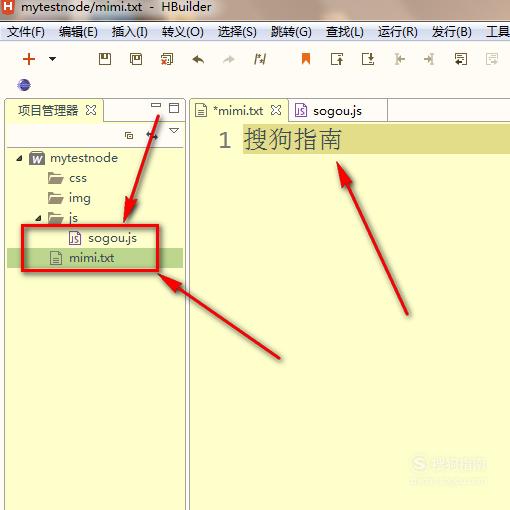Click the last edit location icon
Image resolution: width=510 pixels, height=510 pixels.
[x=260, y=59]
